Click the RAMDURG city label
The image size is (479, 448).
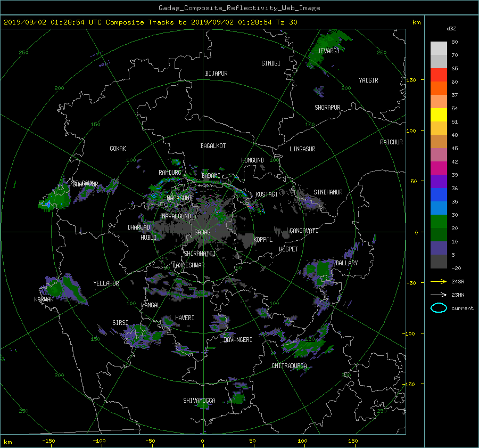(x=170, y=173)
